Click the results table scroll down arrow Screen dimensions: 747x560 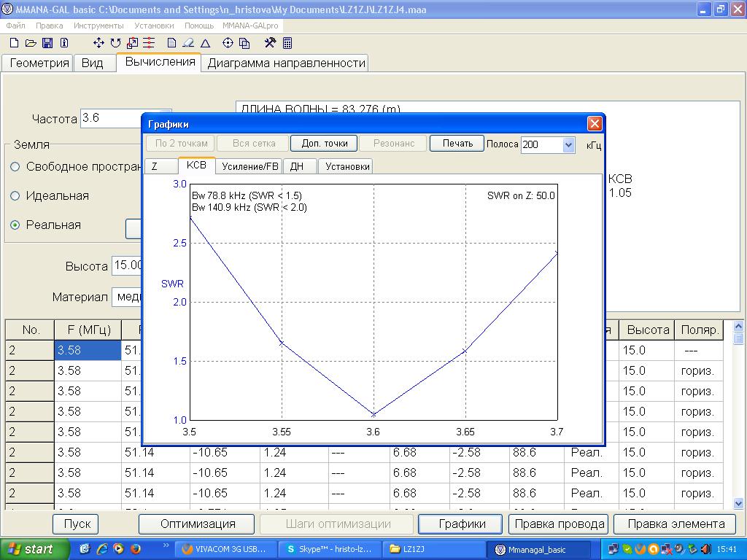pyautogui.click(x=738, y=503)
